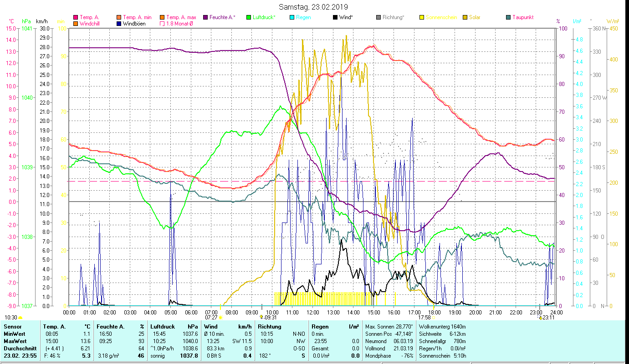Viewport: 629px width, 364px height.
Task: Click the Gesamt: rain total label
Action: [x=320, y=349]
